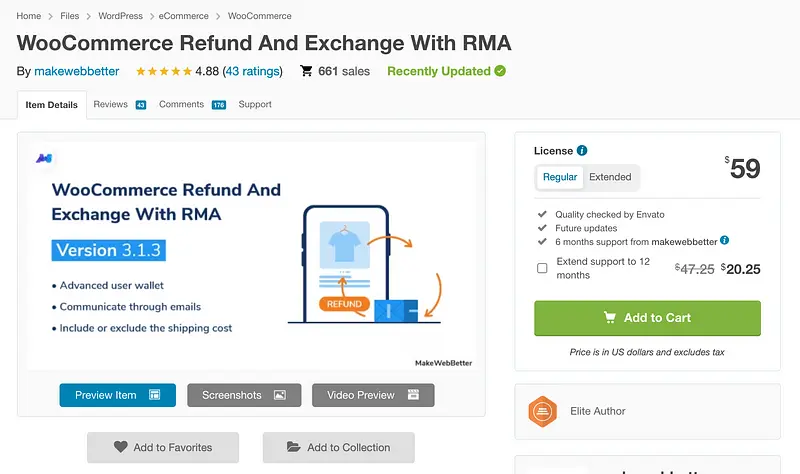Viewport: 800px width, 474px height.
Task: Open the Comments tab
Action: point(181,104)
